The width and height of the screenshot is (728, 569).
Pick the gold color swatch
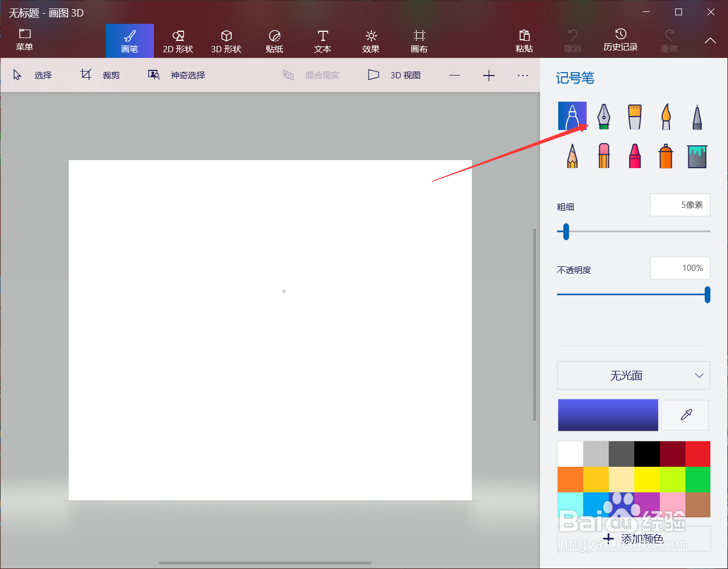coord(596,479)
